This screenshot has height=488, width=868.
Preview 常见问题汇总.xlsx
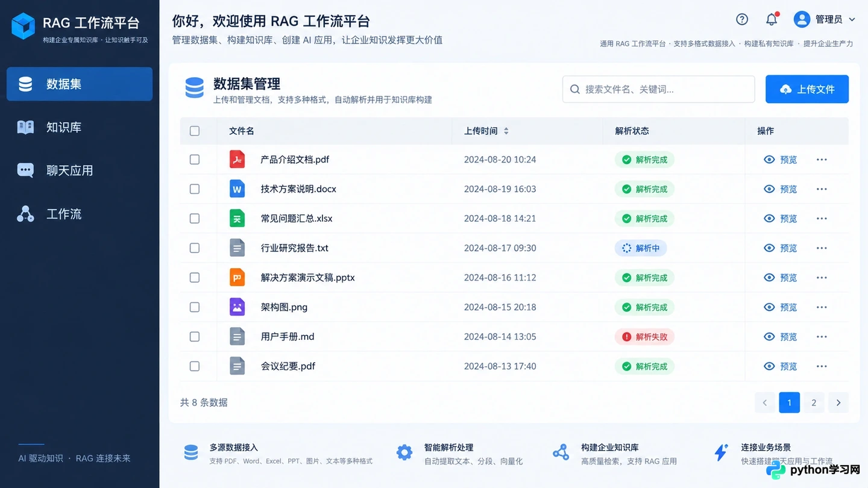[x=781, y=219]
